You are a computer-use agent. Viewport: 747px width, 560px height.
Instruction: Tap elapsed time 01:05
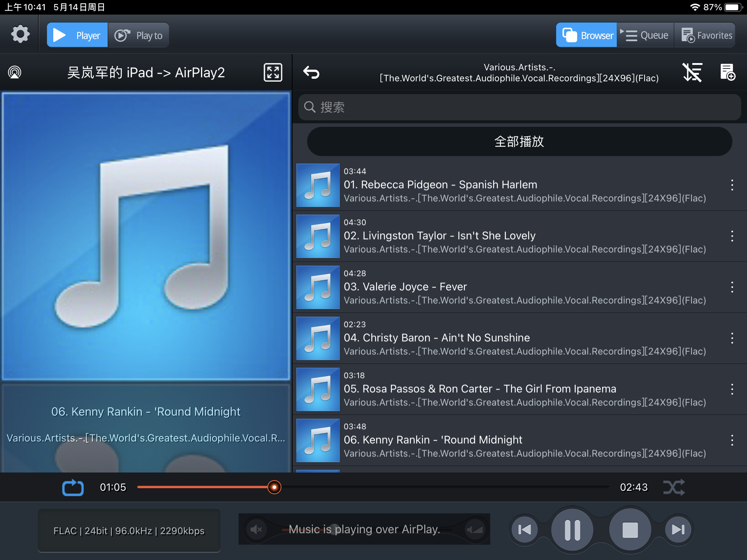pyautogui.click(x=113, y=487)
